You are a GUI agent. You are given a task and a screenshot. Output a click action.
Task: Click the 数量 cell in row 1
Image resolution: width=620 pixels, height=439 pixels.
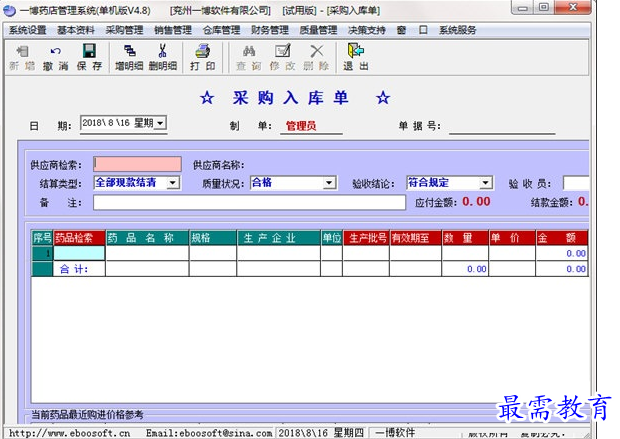(x=465, y=253)
